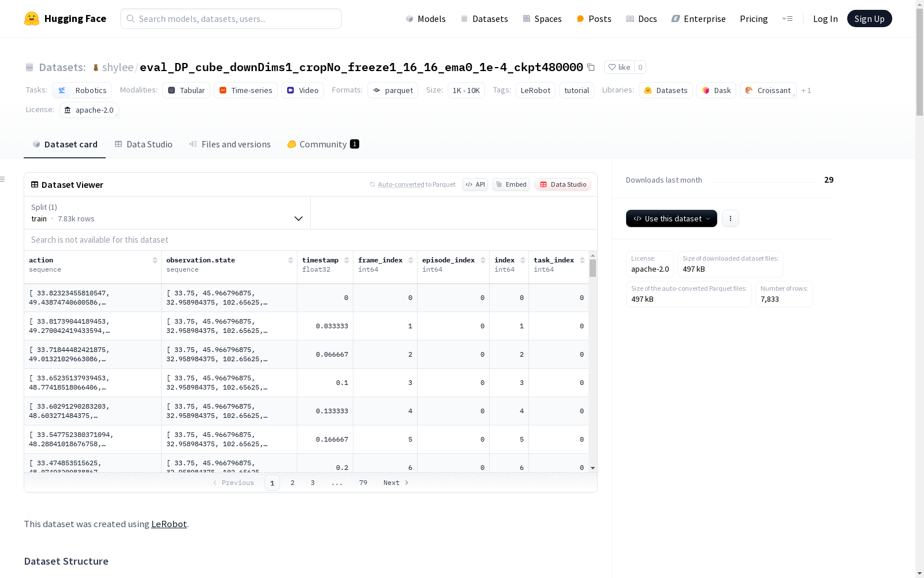Screen dimensions: 924x578
Task: Click the LeRobot tag
Action: 535,90
